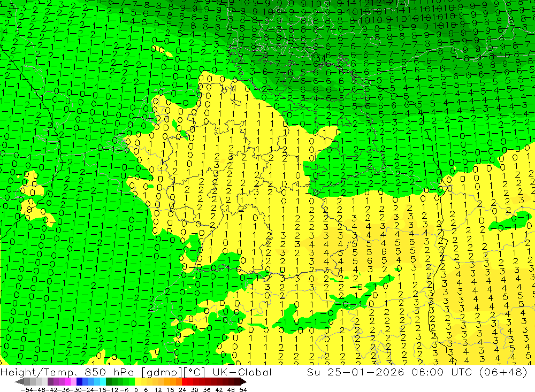535x392 pixels.
Task: Click the '-54' legend value
Action: click(27, 390)
